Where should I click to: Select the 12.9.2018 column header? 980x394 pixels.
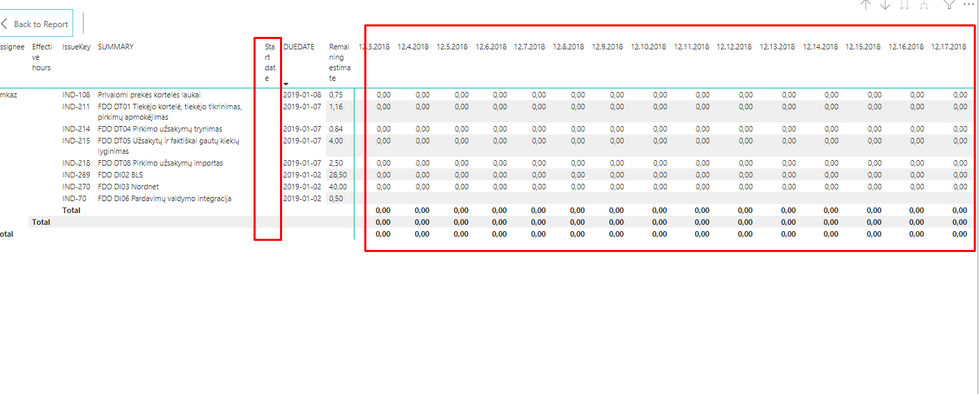tap(608, 47)
